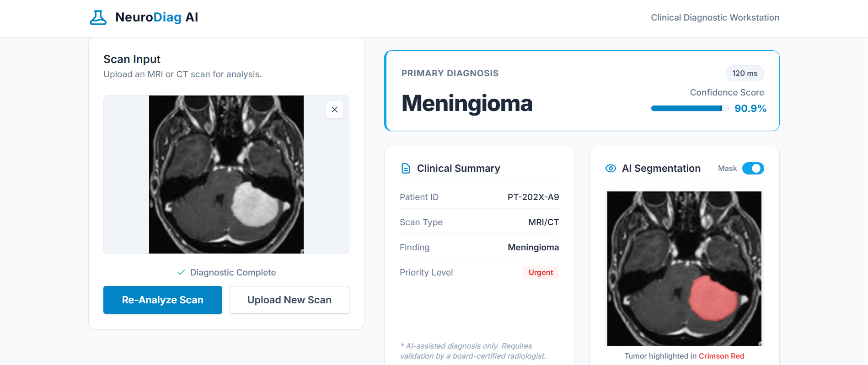Click the confidence score progress bar
Image resolution: width=868 pixels, height=365 pixels.
pos(690,109)
